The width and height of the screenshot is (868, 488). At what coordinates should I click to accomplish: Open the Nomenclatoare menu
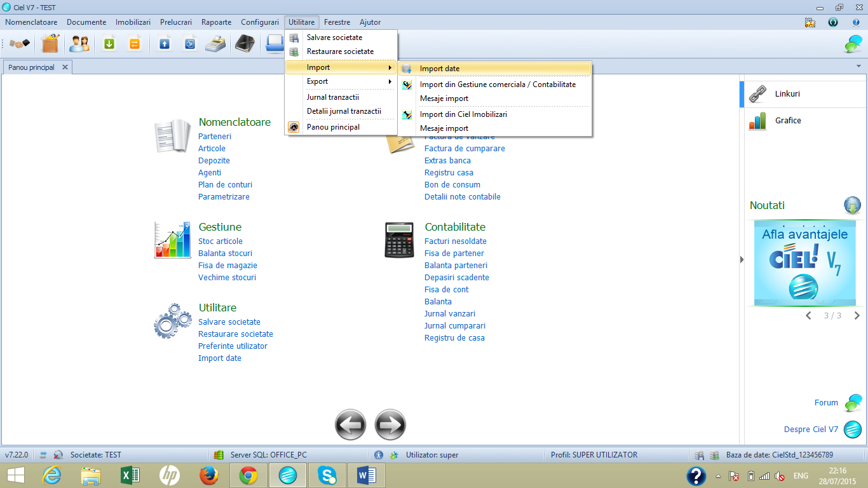(x=31, y=22)
